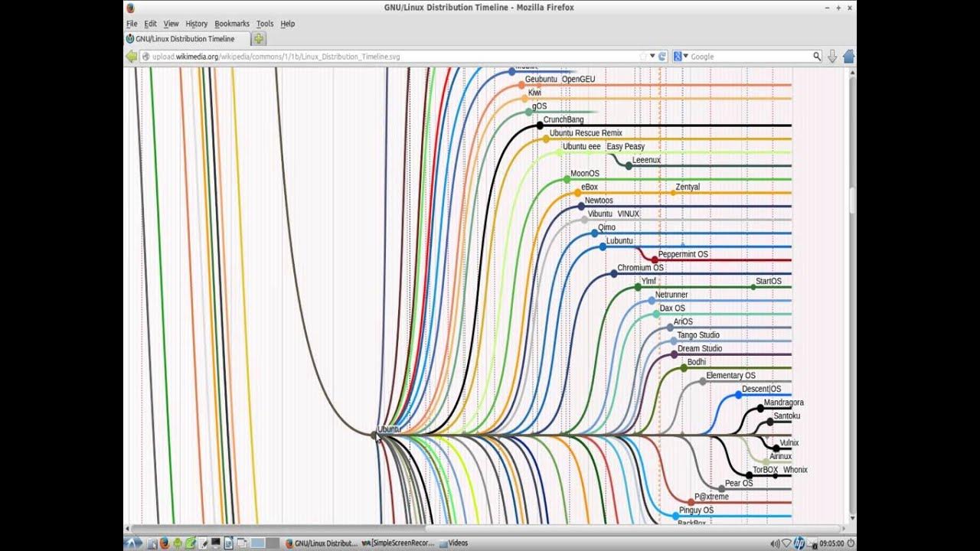Launch Firefox from the taskbar quick launcher
Screen dimensions: 980x551
pos(164,543)
